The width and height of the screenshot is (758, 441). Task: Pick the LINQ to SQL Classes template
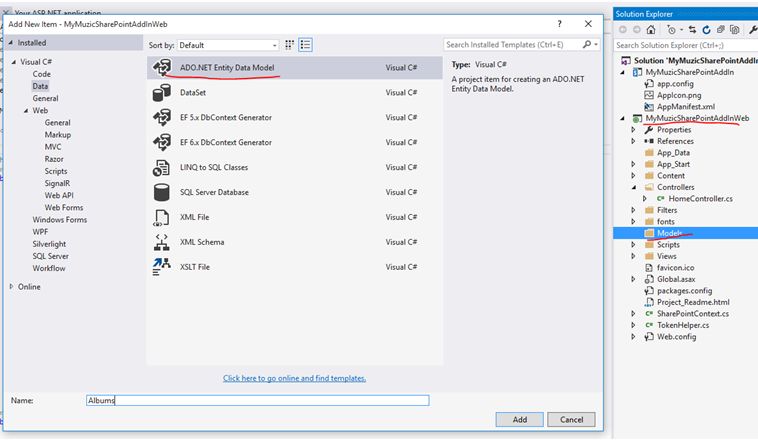[x=294, y=167]
